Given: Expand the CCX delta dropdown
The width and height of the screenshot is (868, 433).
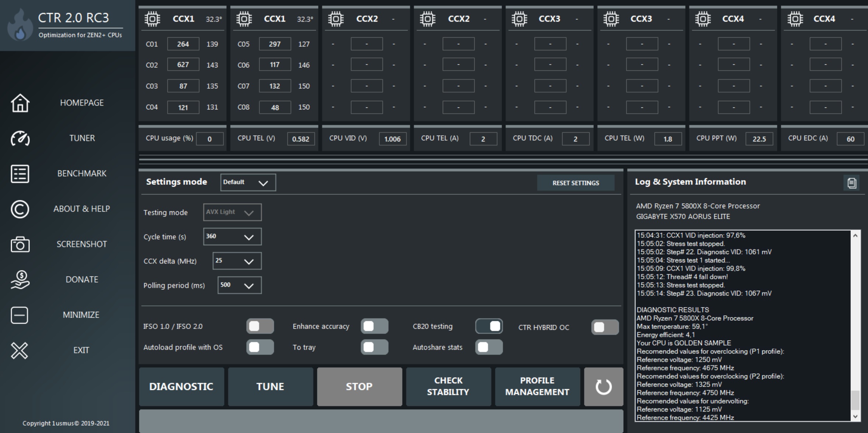Looking at the screenshot, I should point(237,261).
